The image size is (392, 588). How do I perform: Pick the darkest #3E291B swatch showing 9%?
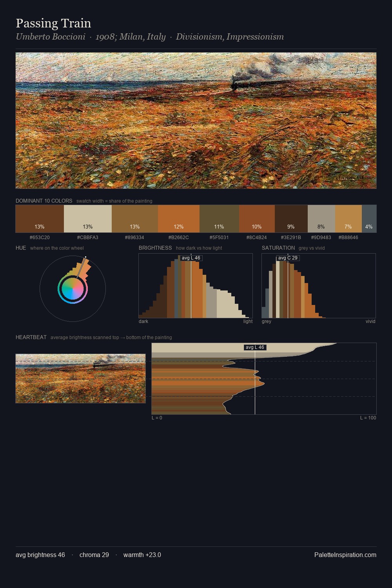pos(291,219)
